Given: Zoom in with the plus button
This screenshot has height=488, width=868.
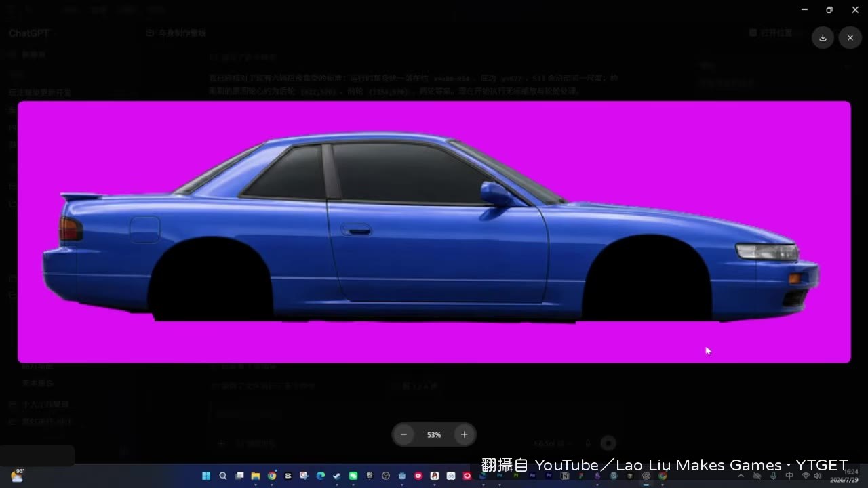Looking at the screenshot, I should [464, 434].
